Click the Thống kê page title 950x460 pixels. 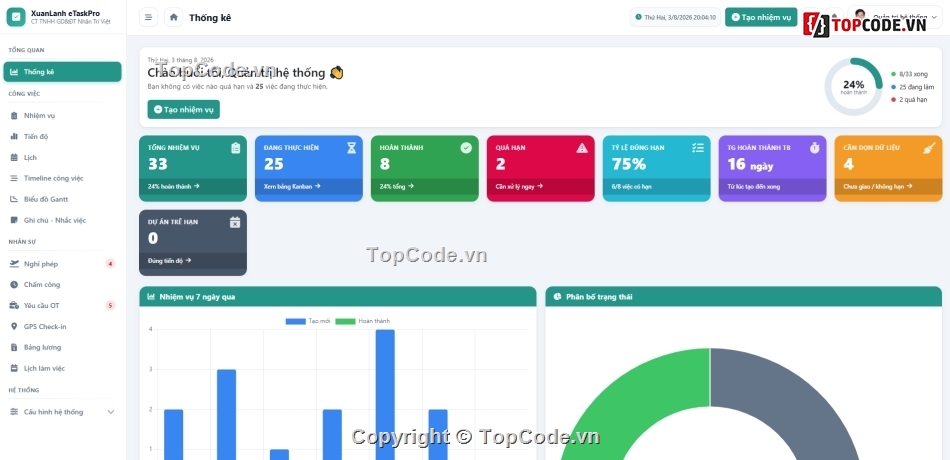click(210, 18)
